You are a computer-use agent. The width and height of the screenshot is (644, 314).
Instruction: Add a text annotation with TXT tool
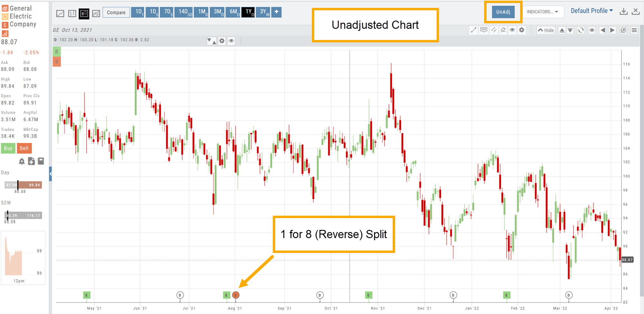pyautogui.click(x=484, y=30)
